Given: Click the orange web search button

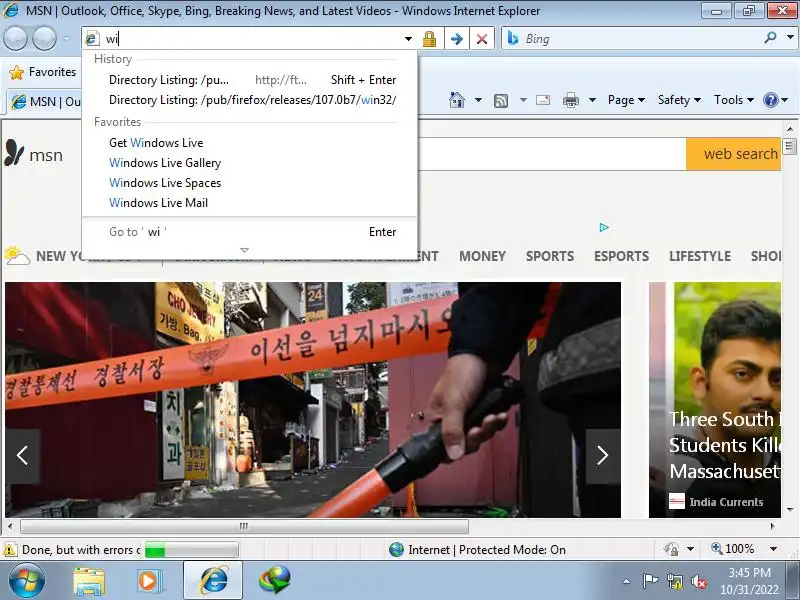Looking at the screenshot, I should click(x=734, y=154).
